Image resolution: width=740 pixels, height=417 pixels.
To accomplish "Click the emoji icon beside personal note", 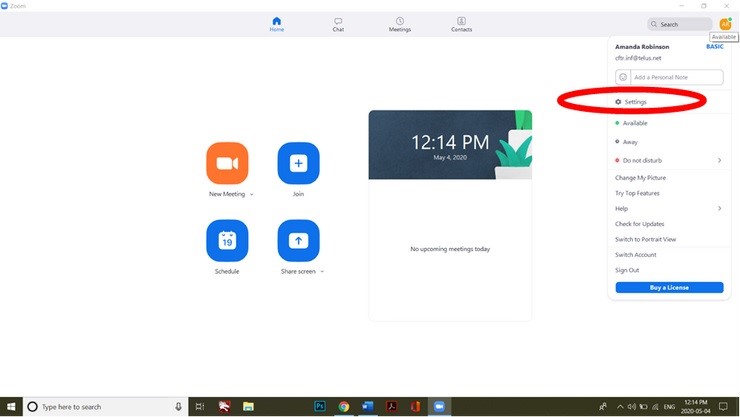I will pos(623,77).
